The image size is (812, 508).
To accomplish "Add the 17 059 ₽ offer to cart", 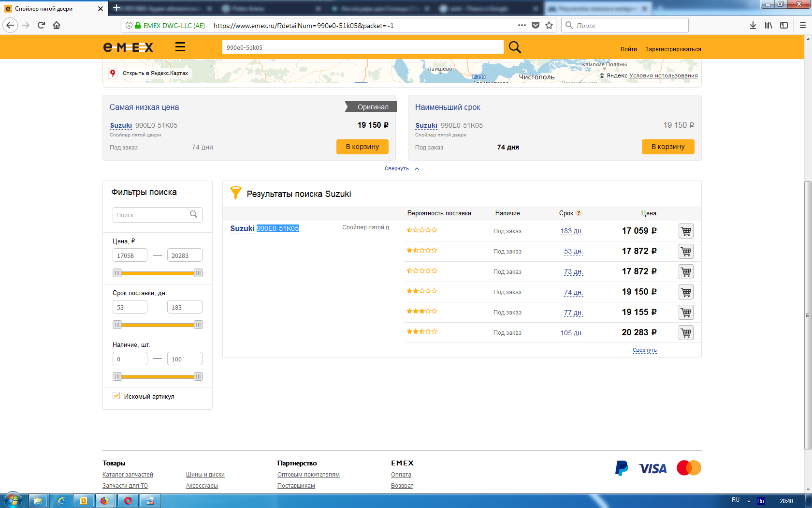I will pos(686,231).
